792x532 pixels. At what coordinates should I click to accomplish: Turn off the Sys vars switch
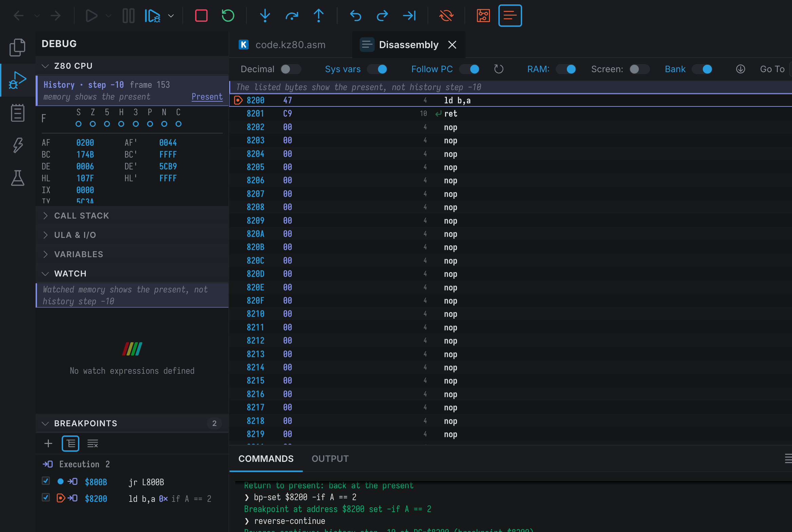[377, 69]
